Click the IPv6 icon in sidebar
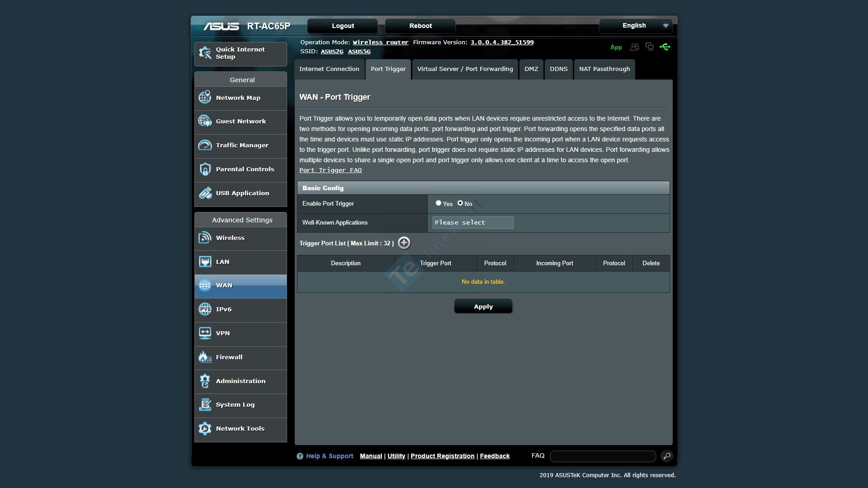 click(x=205, y=309)
